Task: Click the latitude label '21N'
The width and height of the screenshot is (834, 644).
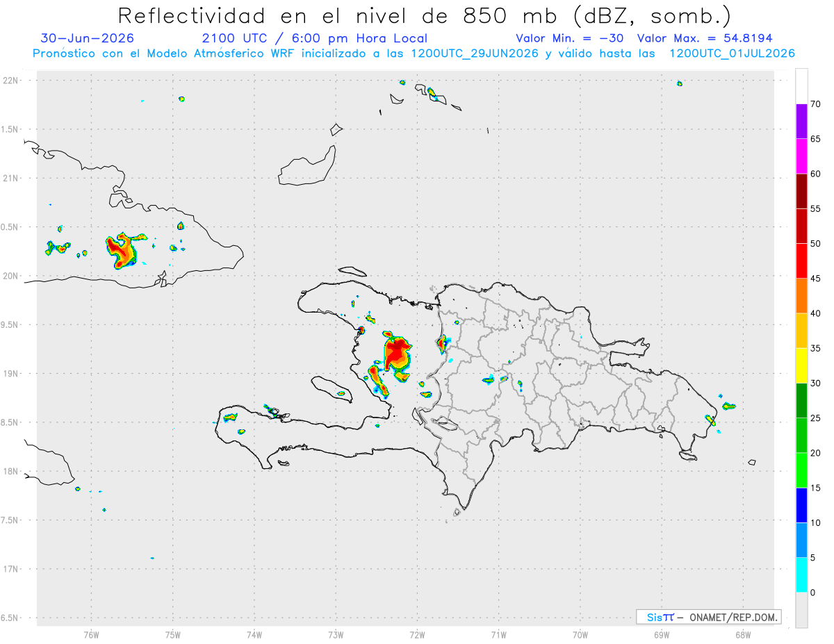Action: click(12, 179)
